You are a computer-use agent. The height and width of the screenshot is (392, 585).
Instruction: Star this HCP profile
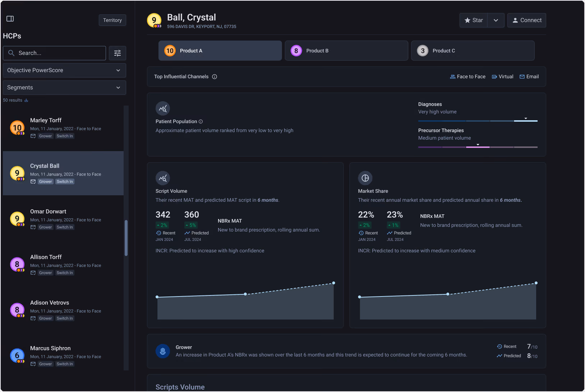tap(474, 20)
